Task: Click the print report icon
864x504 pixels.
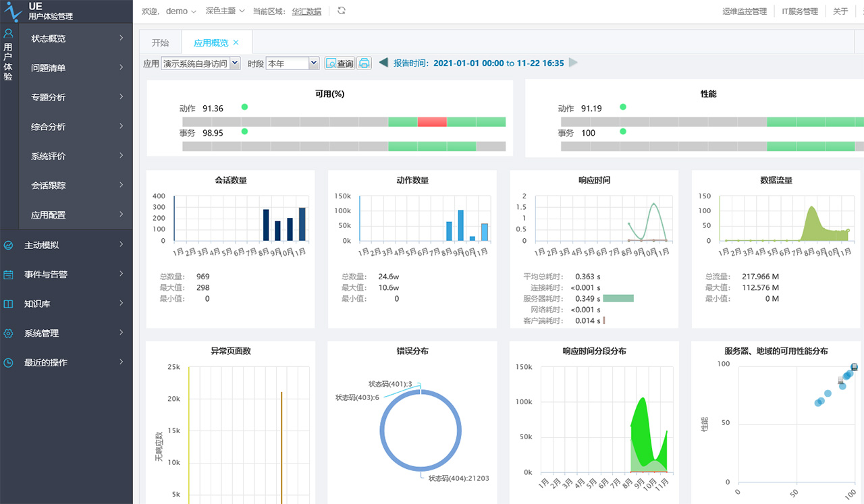Action: (x=364, y=63)
